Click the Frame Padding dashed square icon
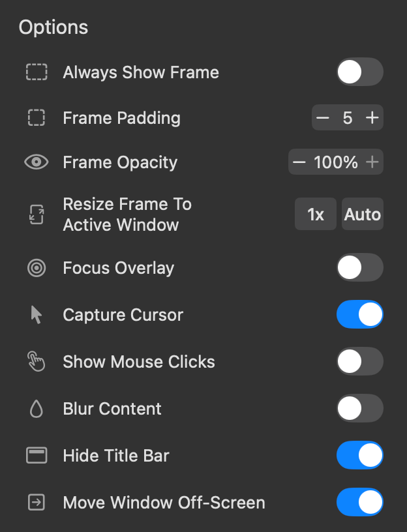407x532 pixels. [37, 118]
